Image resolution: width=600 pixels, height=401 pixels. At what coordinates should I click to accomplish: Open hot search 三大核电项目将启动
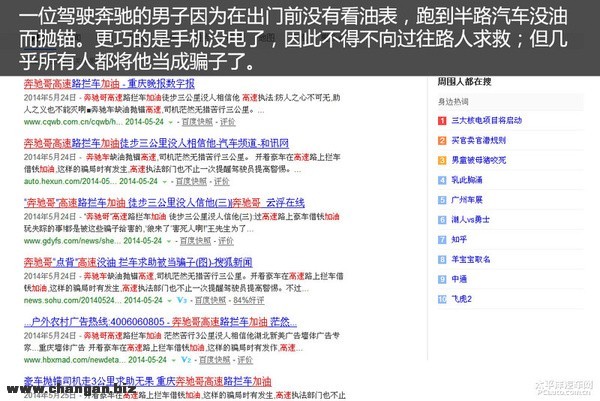486,121
